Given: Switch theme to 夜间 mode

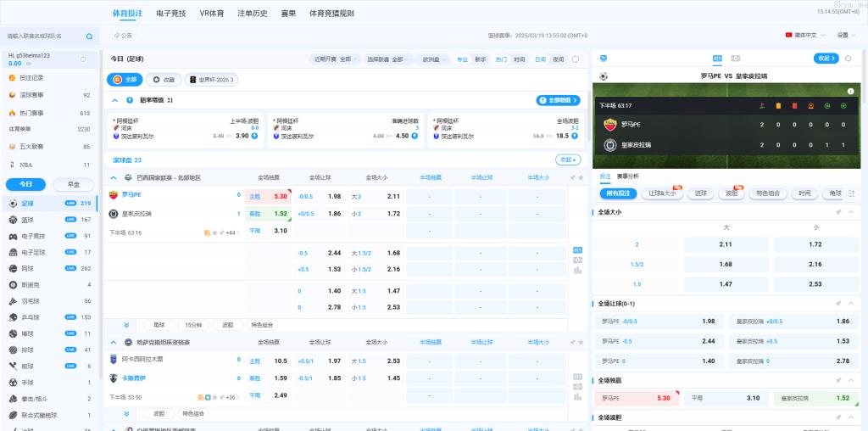Looking at the screenshot, I should pyautogui.click(x=559, y=59).
